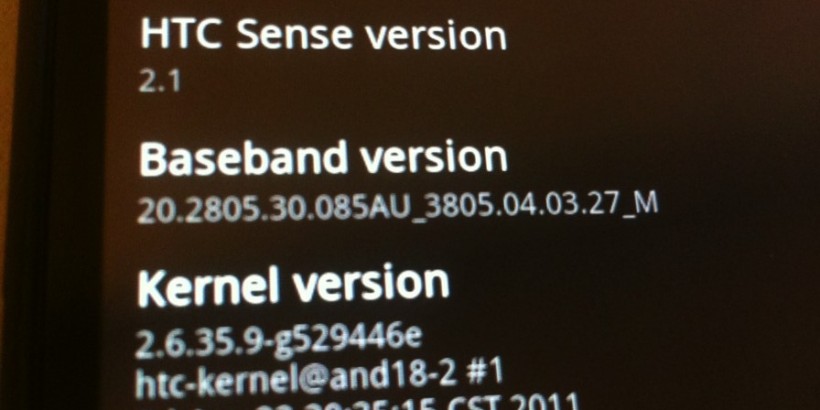Tap the HTC Sense version heading
The image size is (820, 410).
tap(323, 35)
